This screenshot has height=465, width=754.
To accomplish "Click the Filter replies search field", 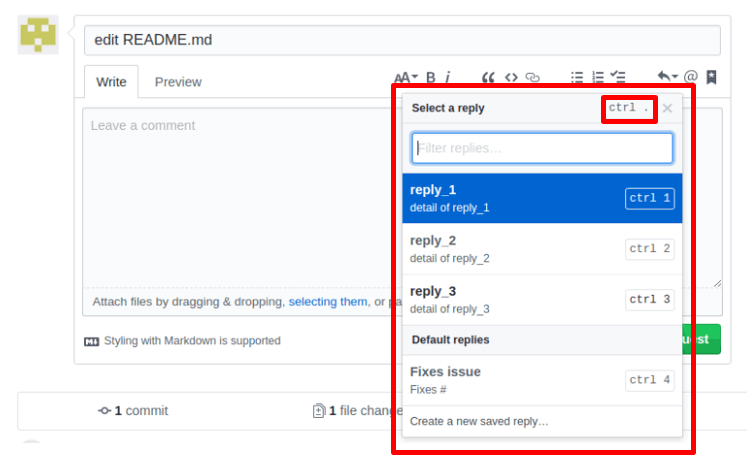I will [542, 148].
